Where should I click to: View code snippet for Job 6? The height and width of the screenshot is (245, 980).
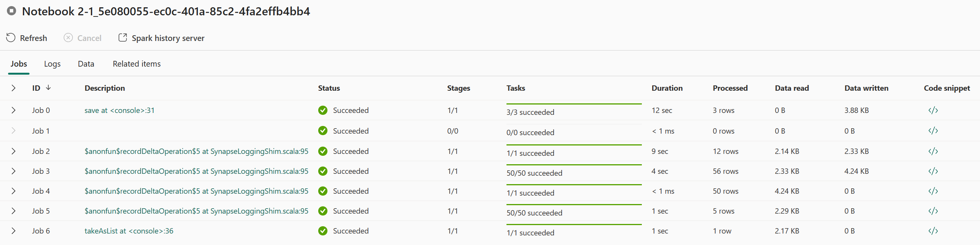click(933, 231)
